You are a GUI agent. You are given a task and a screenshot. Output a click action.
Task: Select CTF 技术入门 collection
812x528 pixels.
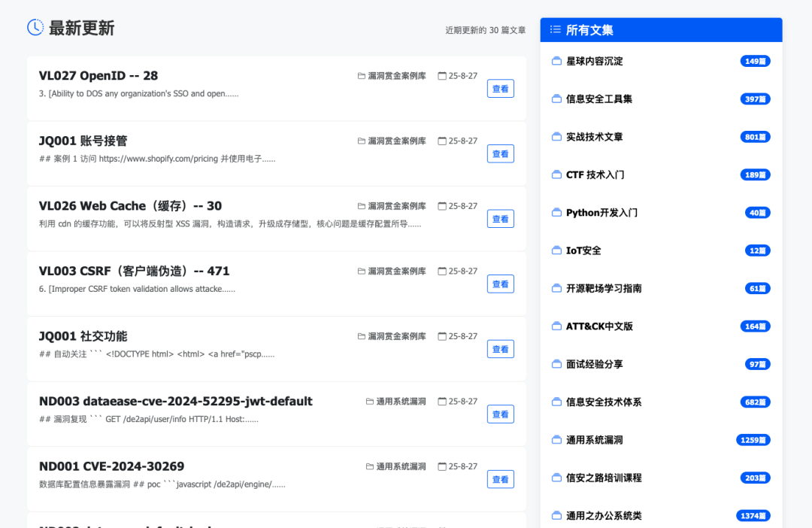(x=595, y=174)
